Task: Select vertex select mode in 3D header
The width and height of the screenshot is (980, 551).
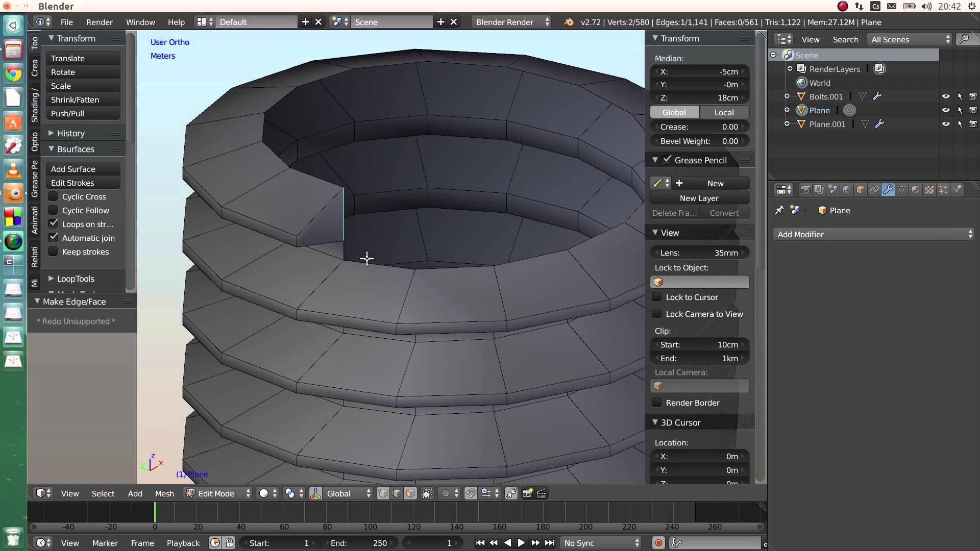Action: coord(382,493)
